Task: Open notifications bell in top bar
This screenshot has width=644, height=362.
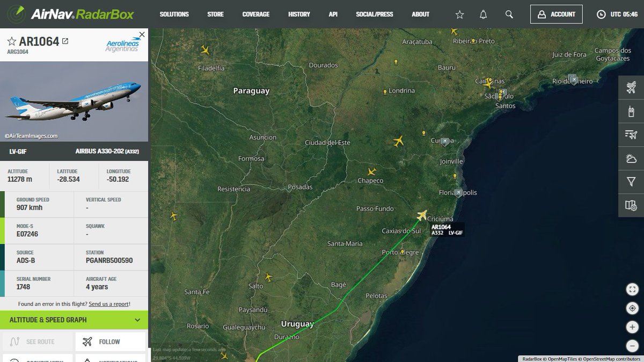Action: point(484,15)
